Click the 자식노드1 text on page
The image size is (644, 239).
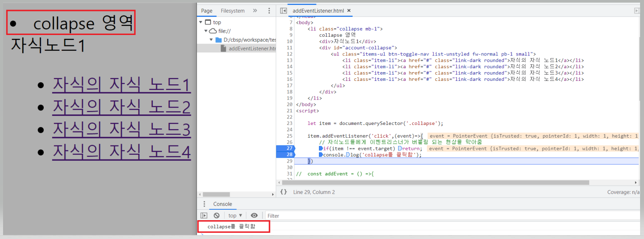coord(48,45)
